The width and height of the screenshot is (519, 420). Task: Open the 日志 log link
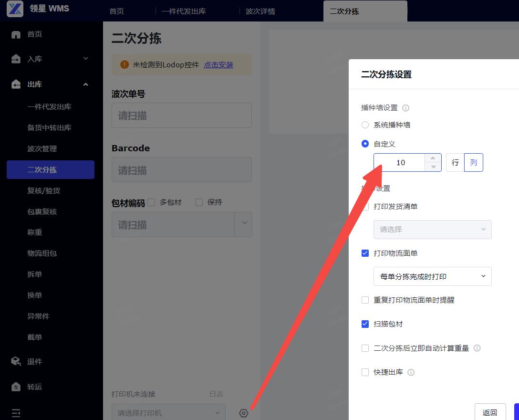coord(217,394)
